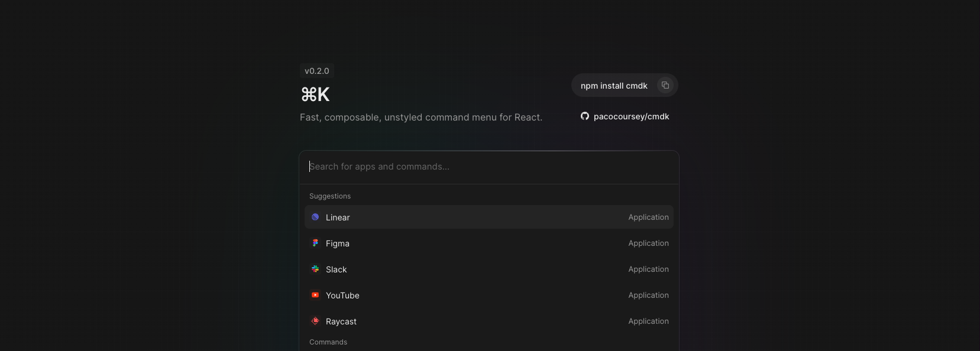Choose the Figma suggestion name

tap(338, 243)
